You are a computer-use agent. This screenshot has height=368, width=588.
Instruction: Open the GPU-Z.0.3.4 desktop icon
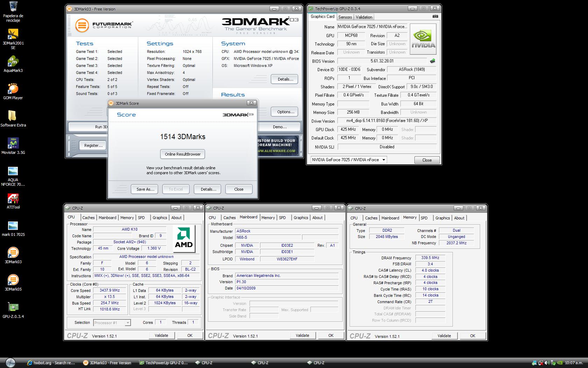coord(13,310)
